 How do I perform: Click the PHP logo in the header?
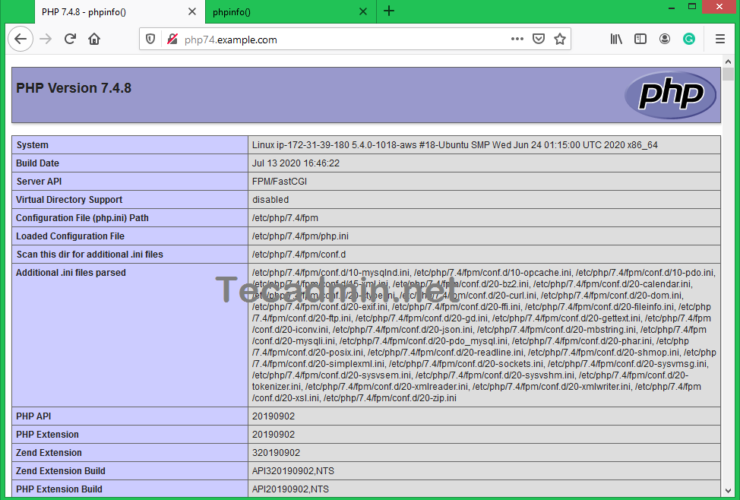663,94
